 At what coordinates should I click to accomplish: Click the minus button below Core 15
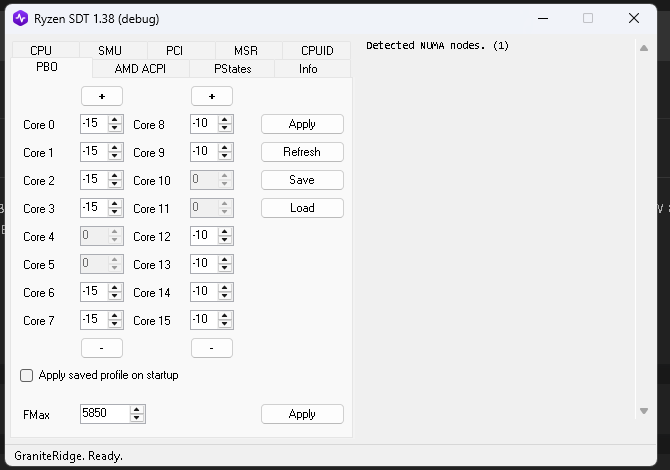(x=211, y=348)
